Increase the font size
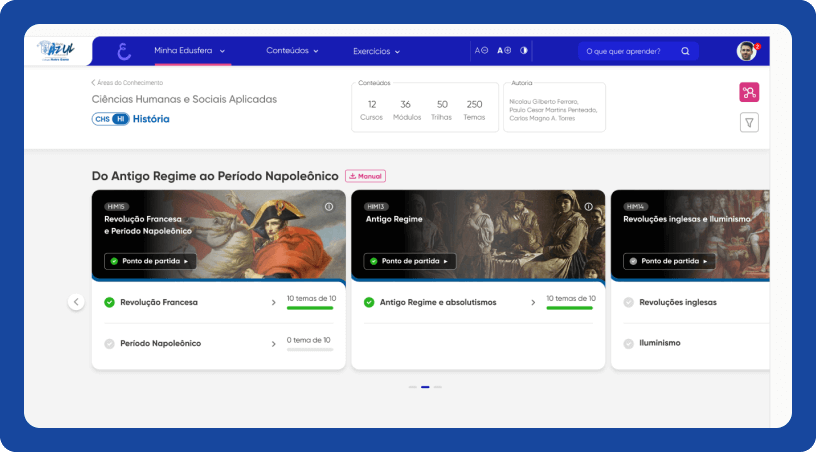 tap(504, 50)
